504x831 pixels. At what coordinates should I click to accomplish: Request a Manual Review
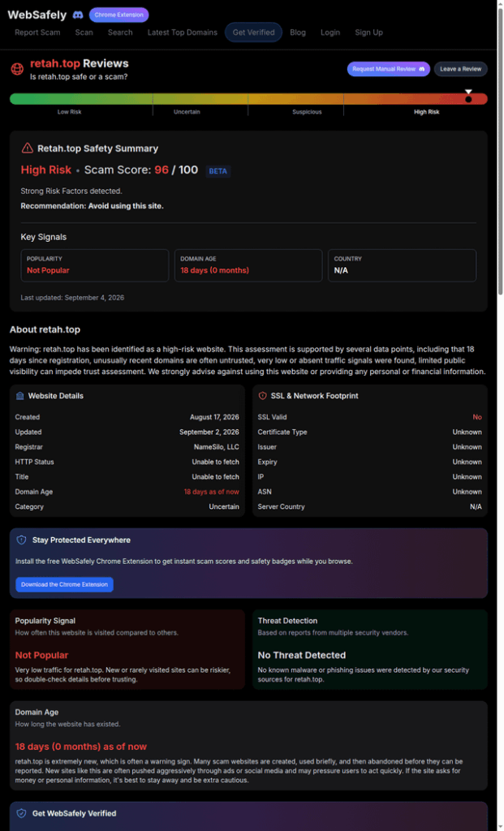coord(389,69)
